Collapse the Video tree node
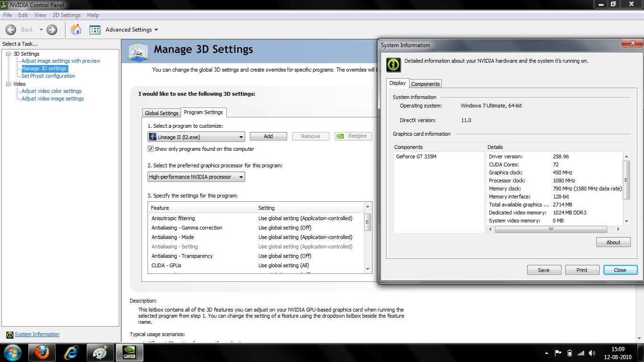644x362 pixels. (8, 84)
